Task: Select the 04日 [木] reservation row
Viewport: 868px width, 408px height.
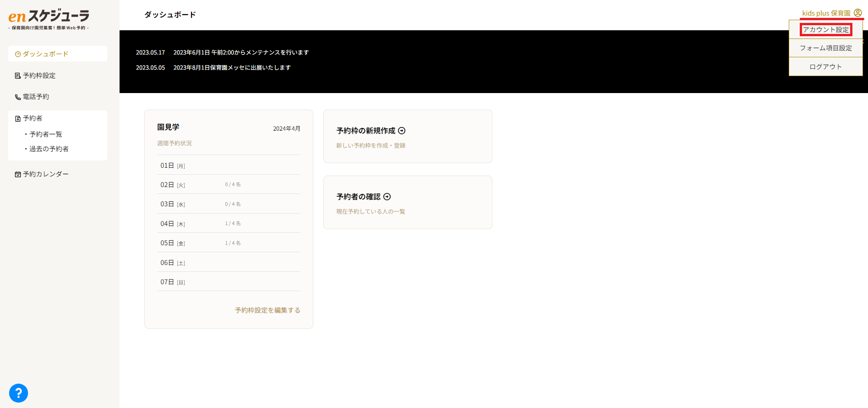Action: tap(228, 224)
